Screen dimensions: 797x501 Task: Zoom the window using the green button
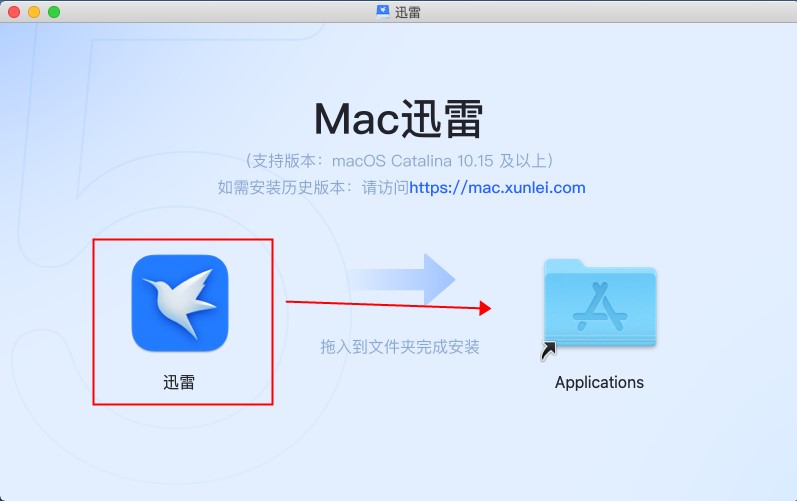click(54, 12)
